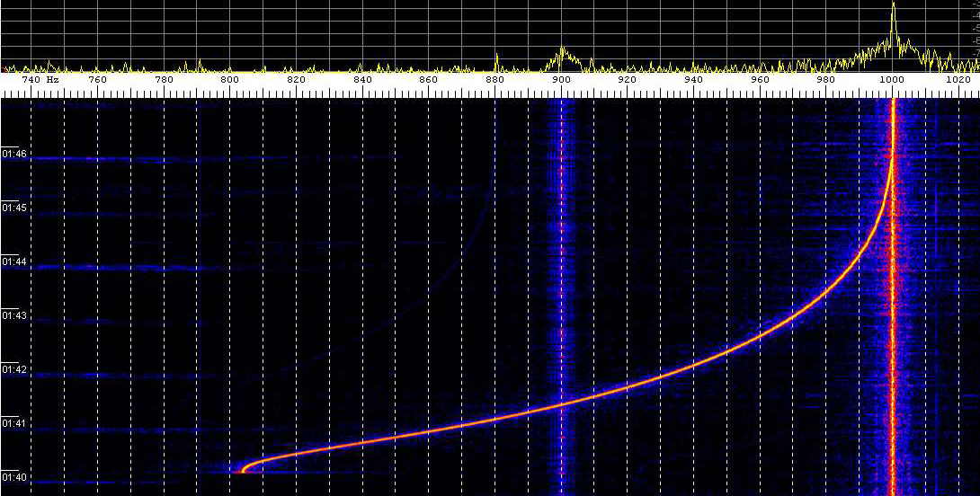This screenshot has height=496, width=980.
Task: Click the 920 frequency scale label
Action: coord(627,80)
